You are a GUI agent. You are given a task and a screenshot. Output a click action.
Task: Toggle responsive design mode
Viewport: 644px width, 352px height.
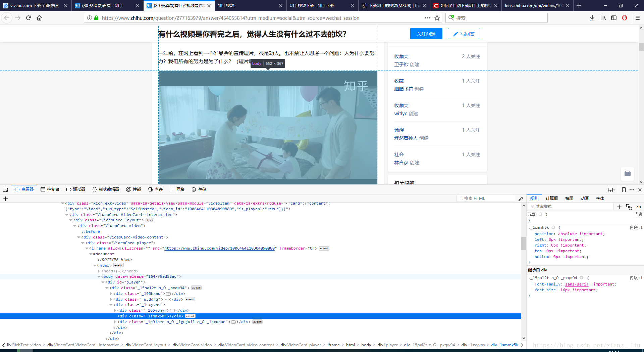[624, 190]
